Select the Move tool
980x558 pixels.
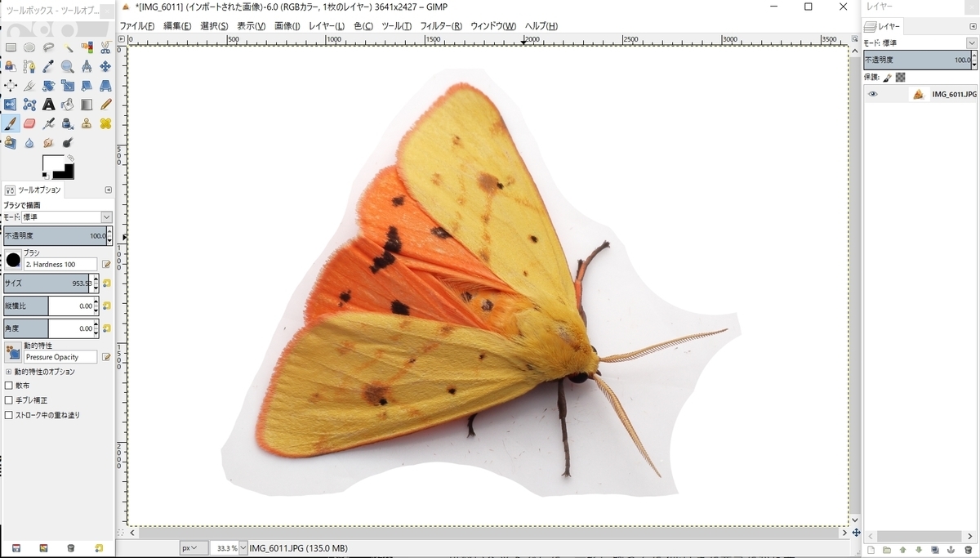click(x=105, y=66)
